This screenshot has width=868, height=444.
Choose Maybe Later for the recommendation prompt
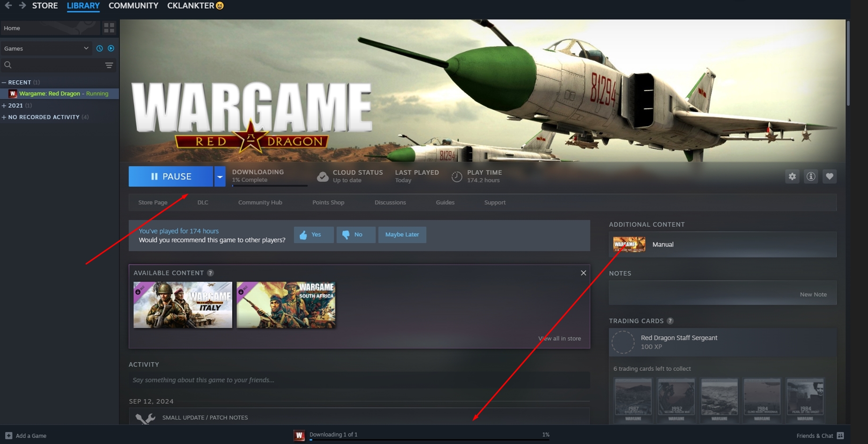pos(402,235)
